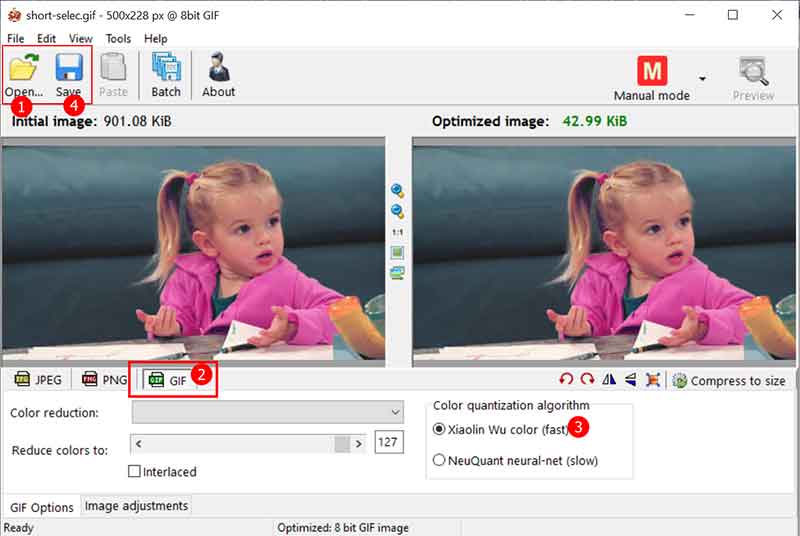
Task: Switch to the Image adjustments tab
Action: coord(135,506)
